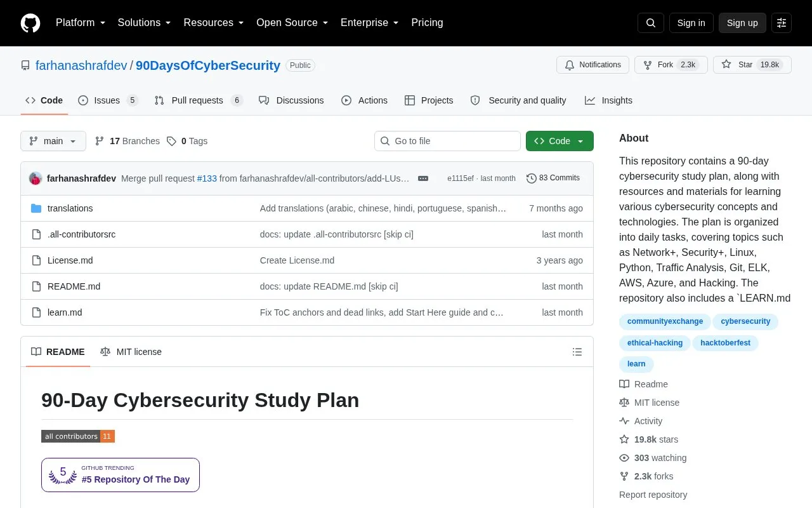Open the 19.8k stars sidebar link
The height and width of the screenshot is (508, 812).
(x=649, y=439)
